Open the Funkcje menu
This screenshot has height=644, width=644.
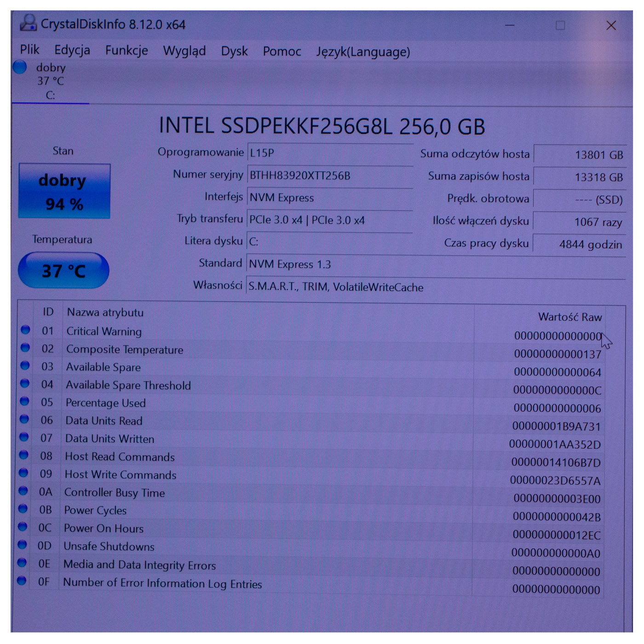click(x=126, y=50)
